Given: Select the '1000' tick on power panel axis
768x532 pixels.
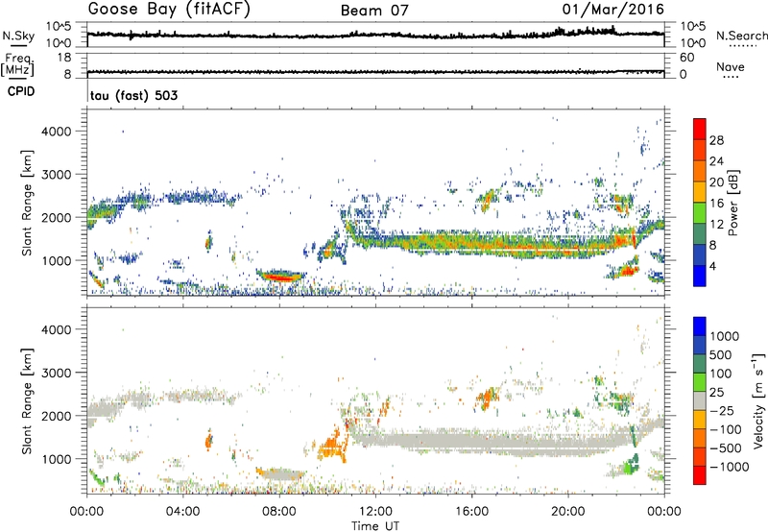Looking at the screenshot, I should (x=57, y=260).
